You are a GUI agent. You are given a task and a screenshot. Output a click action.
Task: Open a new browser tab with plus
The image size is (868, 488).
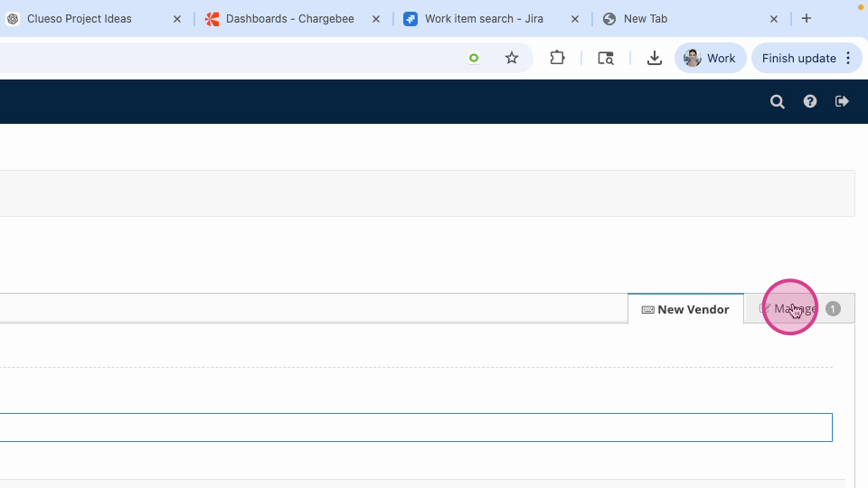807,18
